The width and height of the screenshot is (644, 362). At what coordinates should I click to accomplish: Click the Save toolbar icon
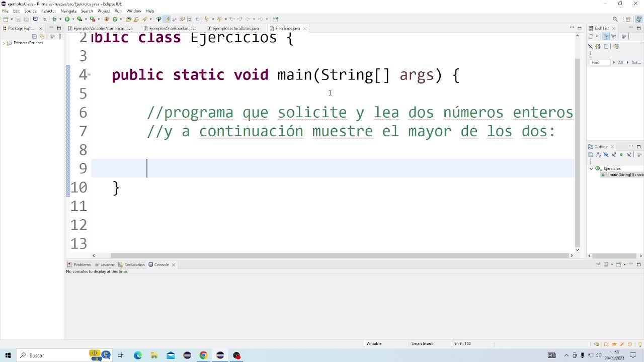(18, 19)
